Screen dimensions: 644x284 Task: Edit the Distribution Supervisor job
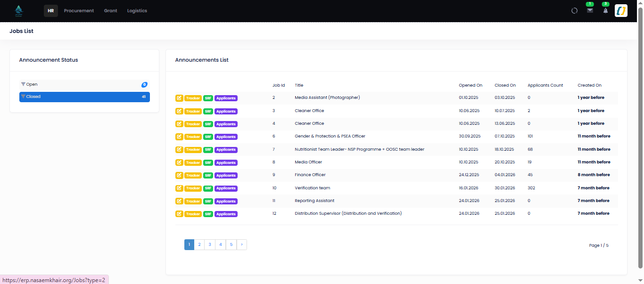pyautogui.click(x=179, y=214)
